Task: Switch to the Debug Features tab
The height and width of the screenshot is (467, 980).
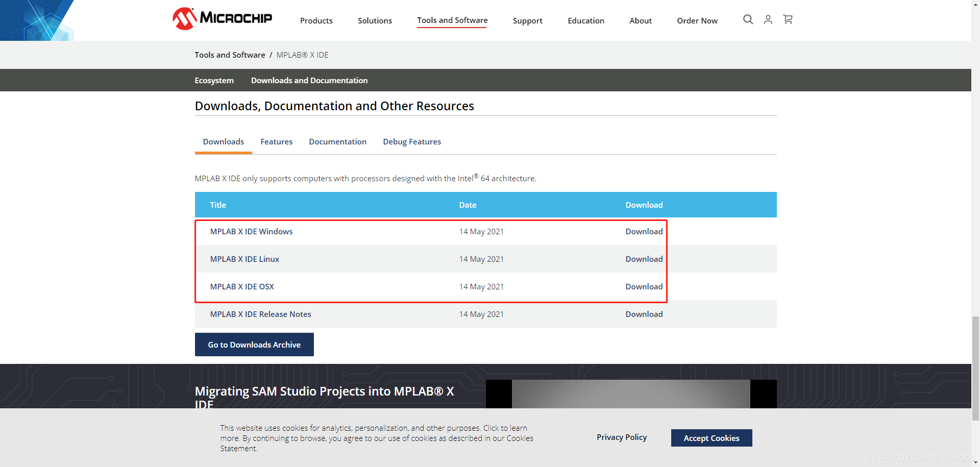Action: (x=412, y=141)
